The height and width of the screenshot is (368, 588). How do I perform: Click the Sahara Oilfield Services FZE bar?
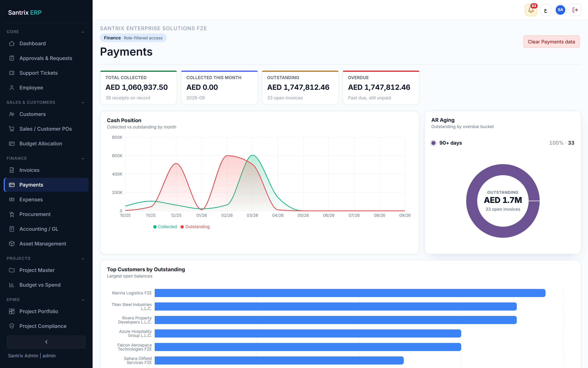point(279,360)
